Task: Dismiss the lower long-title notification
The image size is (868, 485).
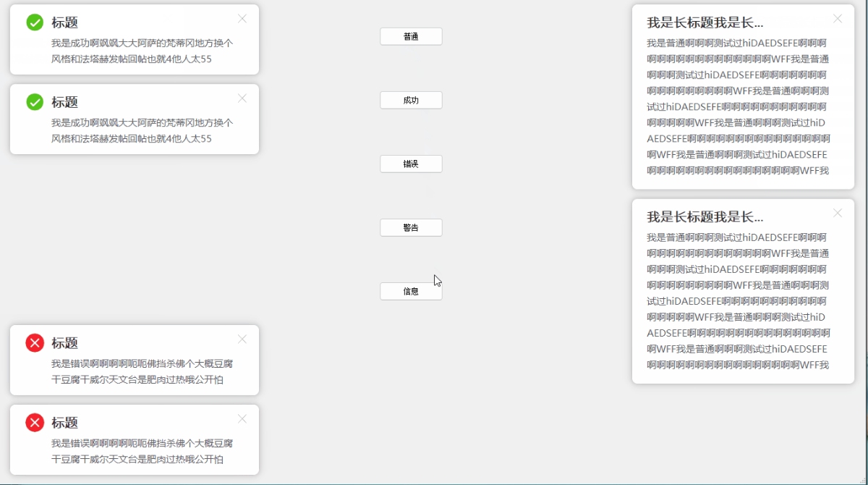Action: pyautogui.click(x=838, y=213)
